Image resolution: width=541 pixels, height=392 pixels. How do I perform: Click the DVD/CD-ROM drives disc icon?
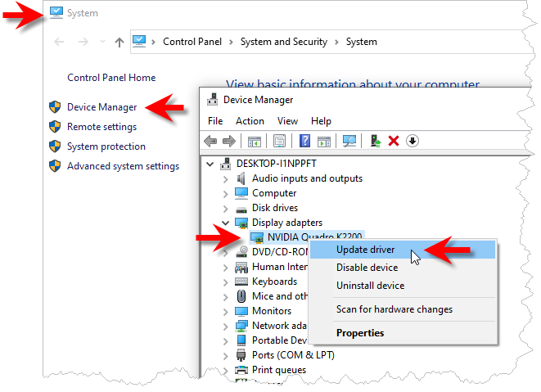tap(241, 251)
